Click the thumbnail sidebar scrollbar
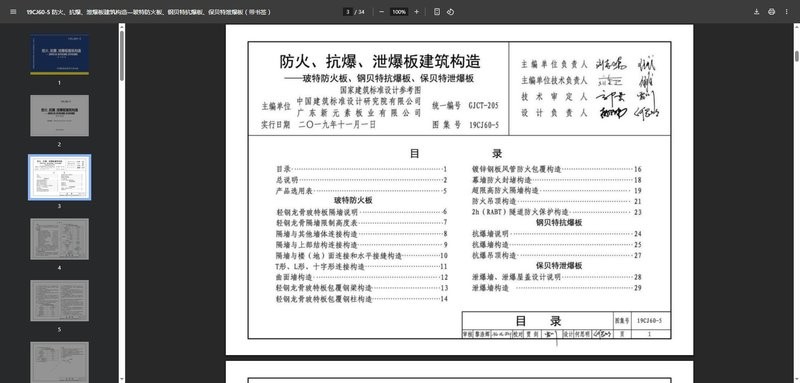 [122, 56]
